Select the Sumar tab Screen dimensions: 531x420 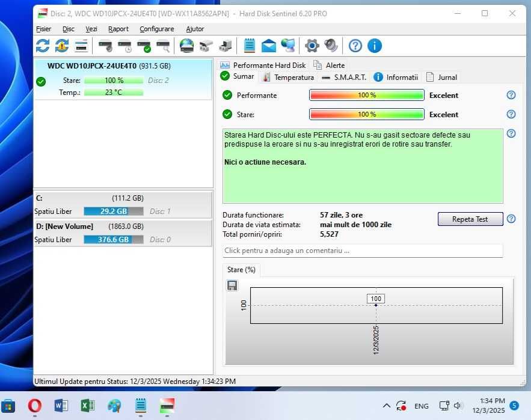[237, 76]
